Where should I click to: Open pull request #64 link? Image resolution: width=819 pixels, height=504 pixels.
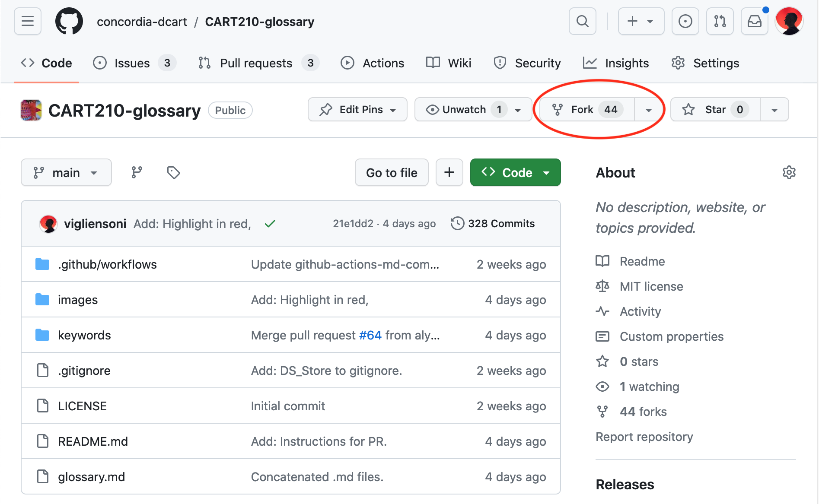coord(370,335)
